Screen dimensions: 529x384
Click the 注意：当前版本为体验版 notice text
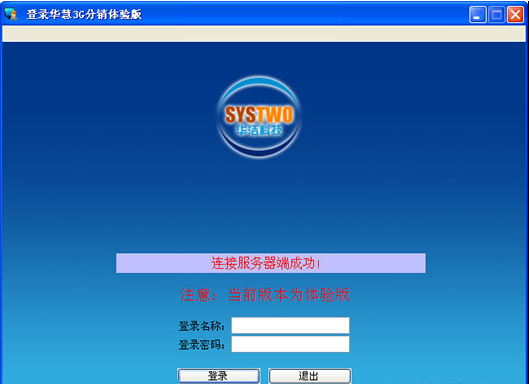point(266,295)
